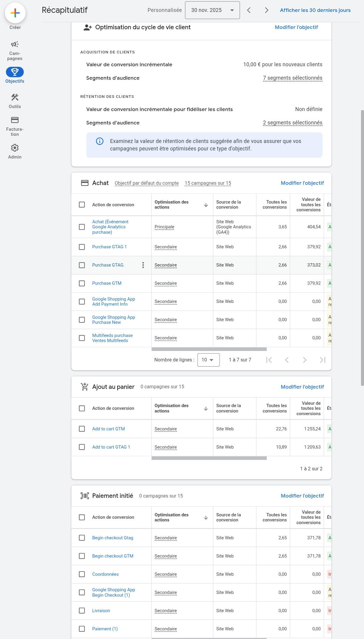The image size is (364, 639).
Task: Select the Objectifs navigation item
Action: 15,72
